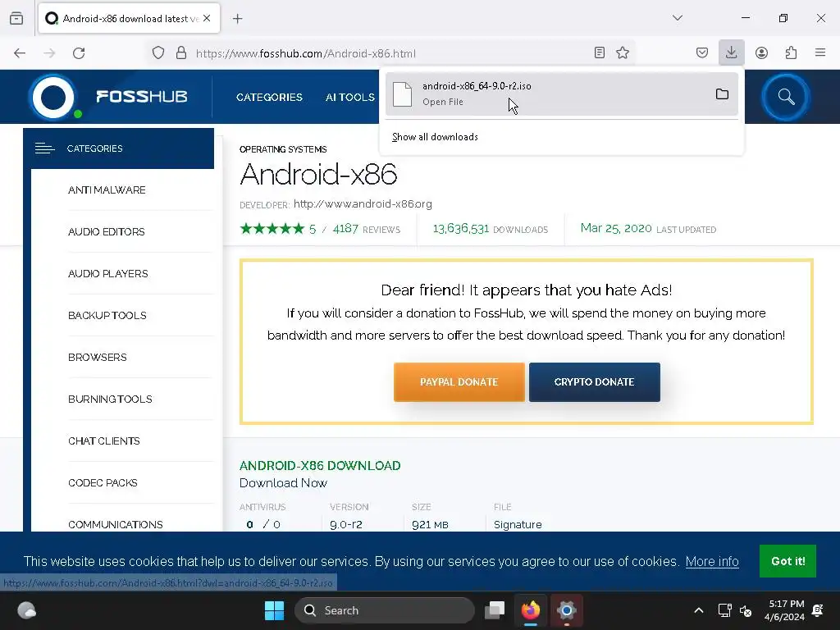Open the Windows weather widget icon
Image resolution: width=840 pixels, height=630 pixels.
[x=26, y=610]
